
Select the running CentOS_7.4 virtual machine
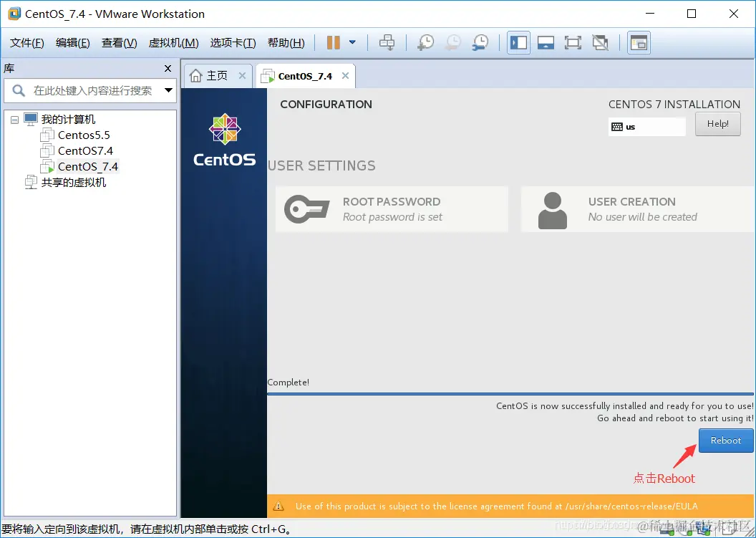click(x=88, y=167)
